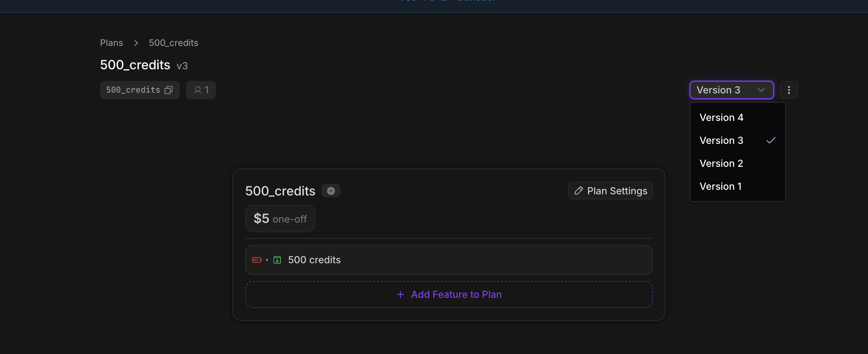Switch to Version 2
Image resolution: width=868 pixels, height=354 pixels.
coord(738,163)
